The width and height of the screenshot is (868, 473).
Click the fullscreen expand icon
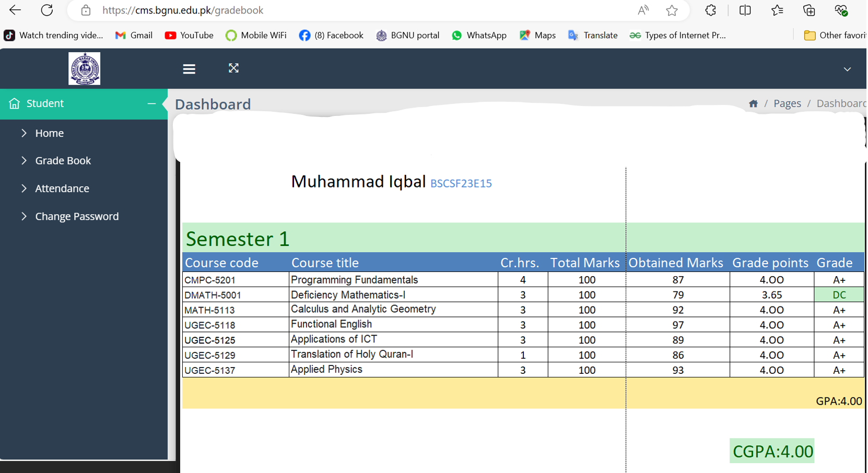point(233,68)
